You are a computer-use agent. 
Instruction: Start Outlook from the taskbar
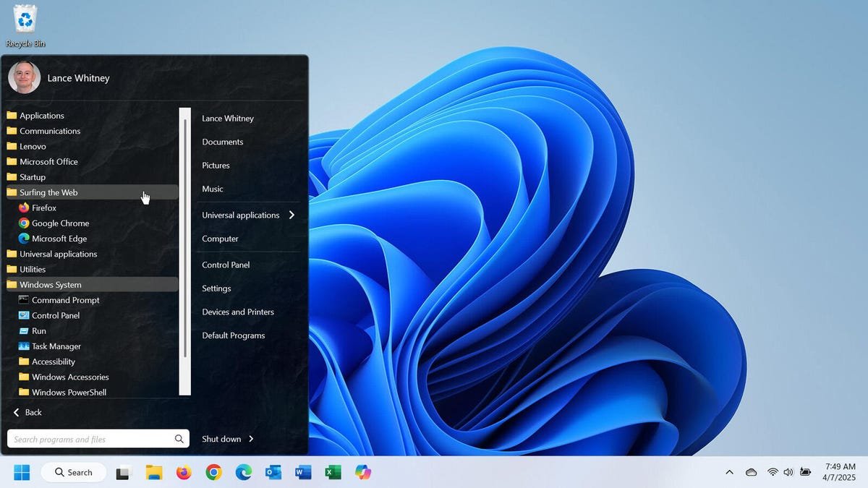tap(273, 472)
